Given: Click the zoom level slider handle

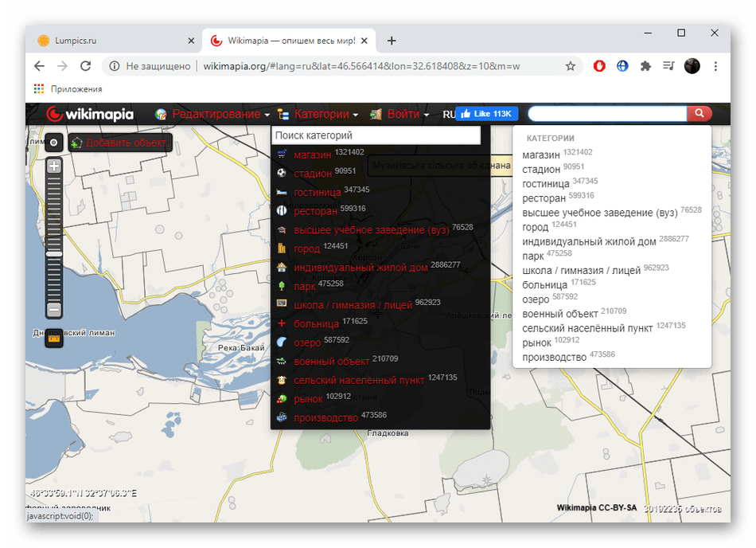Looking at the screenshot, I should click(x=53, y=253).
